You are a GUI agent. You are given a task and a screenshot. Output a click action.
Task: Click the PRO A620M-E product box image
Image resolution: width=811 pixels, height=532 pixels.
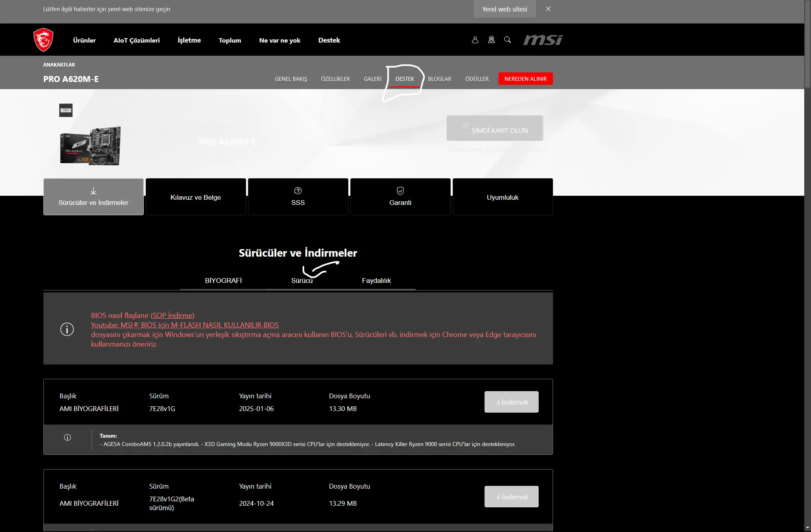pyautogui.click(x=90, y=146)
